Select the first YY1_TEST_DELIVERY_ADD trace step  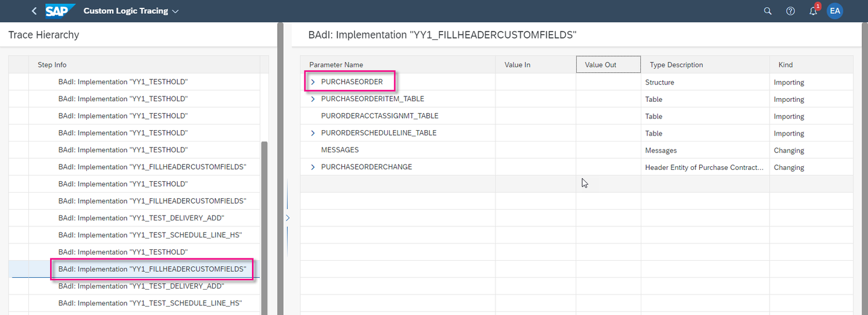click(141, 218)
